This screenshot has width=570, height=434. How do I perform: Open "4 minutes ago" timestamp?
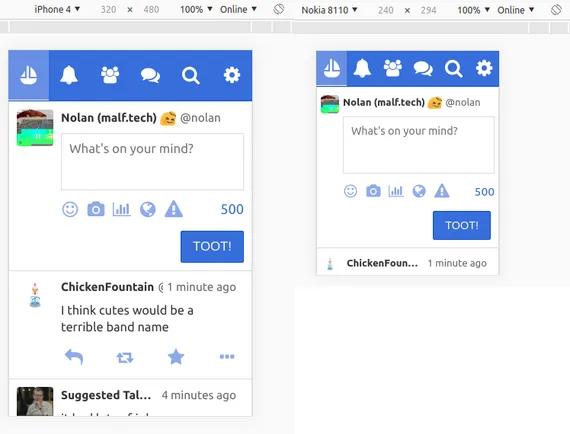coord(199,395)
